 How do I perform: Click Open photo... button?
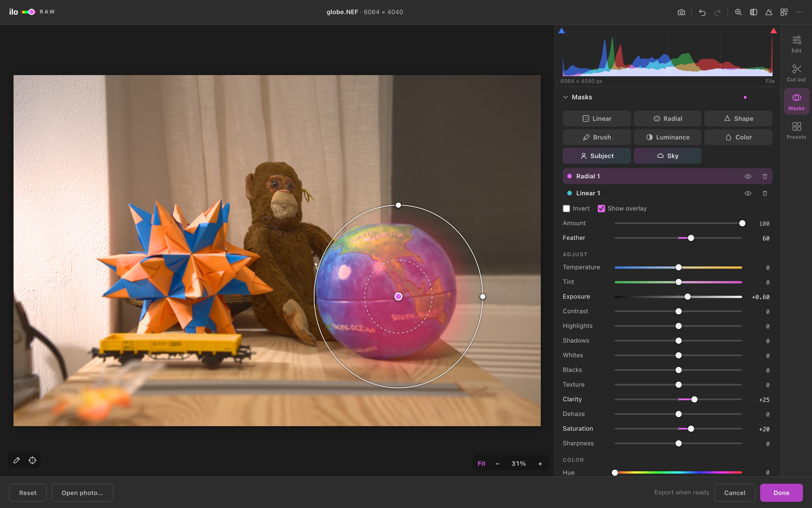[x=82, y=493]
